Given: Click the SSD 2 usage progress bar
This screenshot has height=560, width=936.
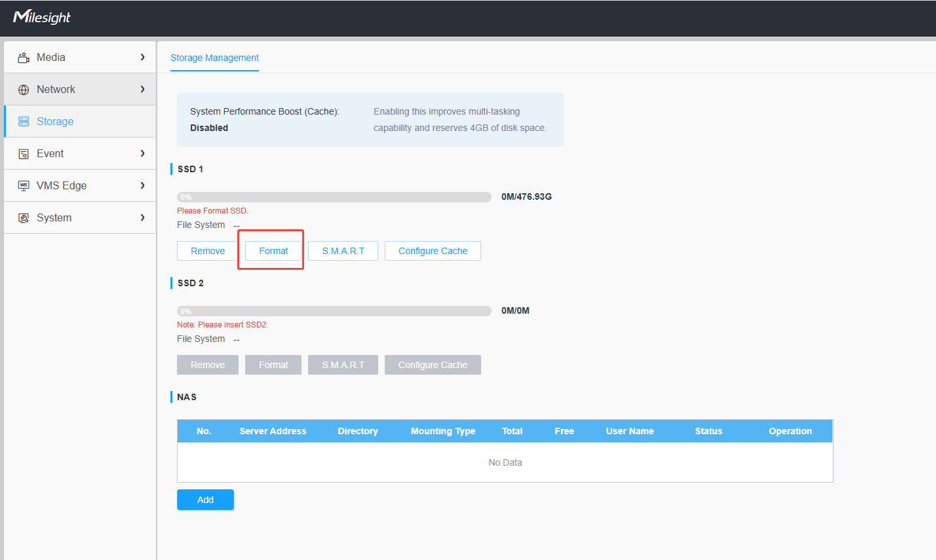Looking at the screenshot, I should point(334,311).
